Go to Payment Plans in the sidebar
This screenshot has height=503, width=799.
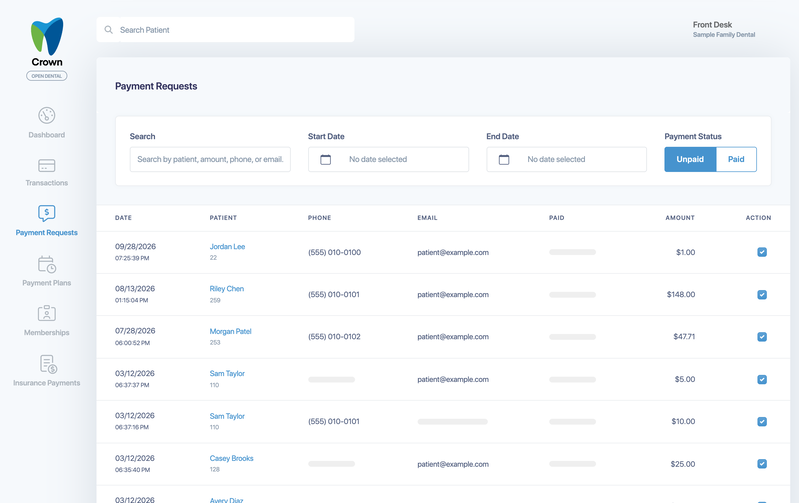pos(46,283)
